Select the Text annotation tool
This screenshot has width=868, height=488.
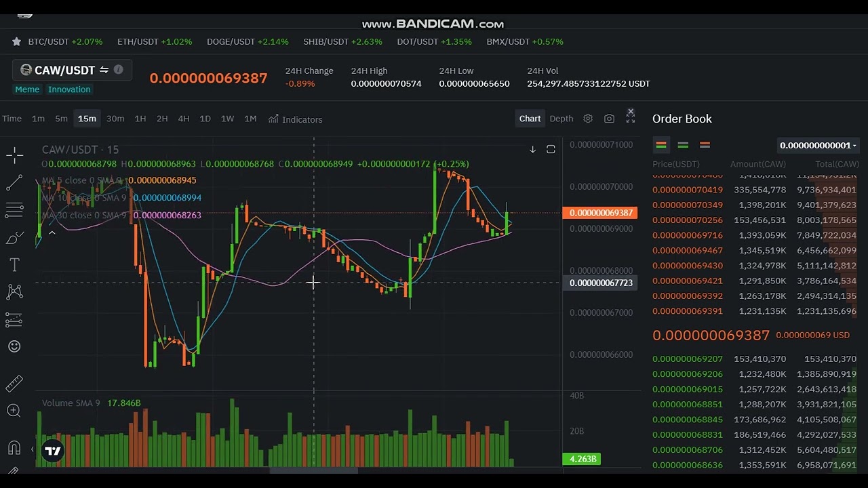(14, 265)
